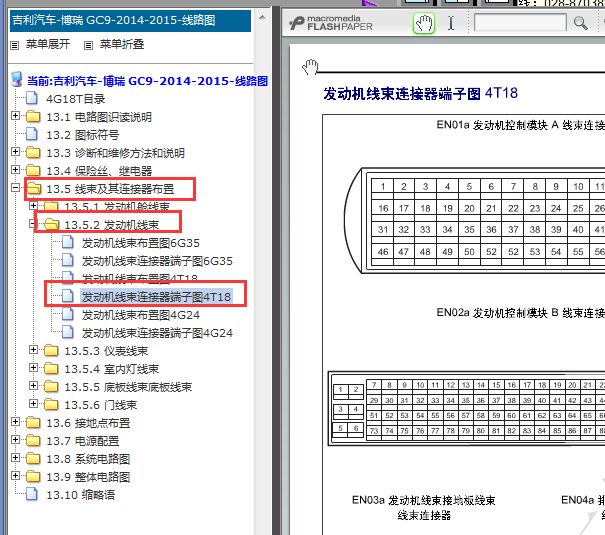The width and height of the screenshot is (605, 535).
Task: Open 发动机线束连接器端子图6G35 document
Action: click(157, 261)
